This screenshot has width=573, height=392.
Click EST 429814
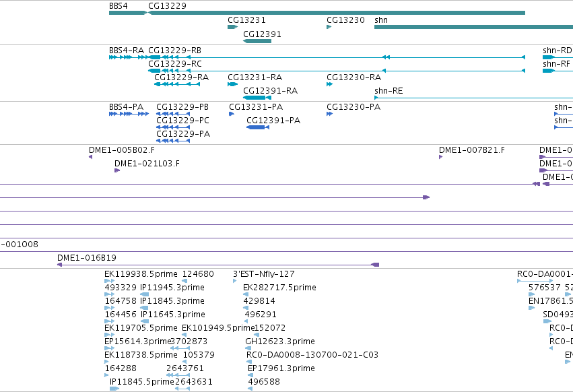click(246, 308)
